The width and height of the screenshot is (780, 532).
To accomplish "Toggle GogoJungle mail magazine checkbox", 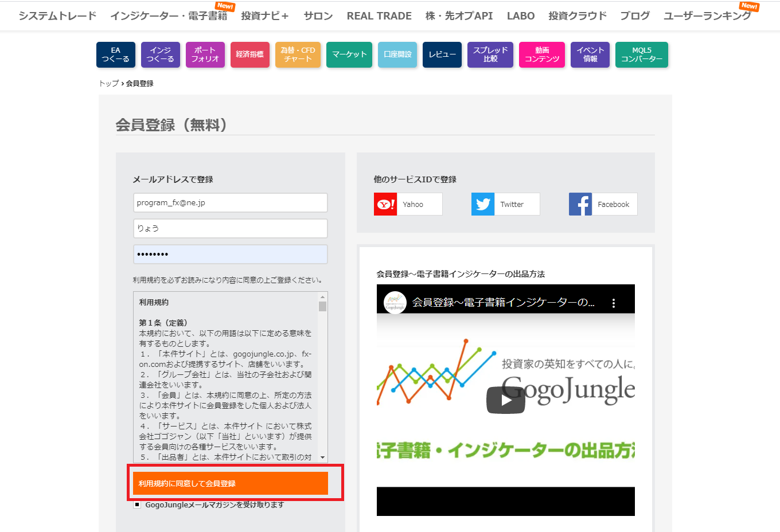I will pyautogui.click(x=137, y=505).
